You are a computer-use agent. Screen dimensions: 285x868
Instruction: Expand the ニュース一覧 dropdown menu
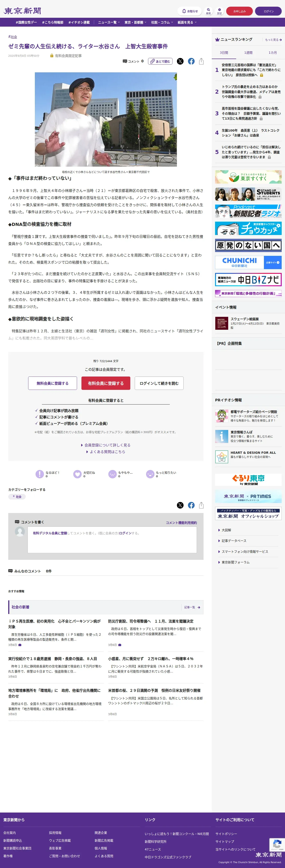[109, 22]
